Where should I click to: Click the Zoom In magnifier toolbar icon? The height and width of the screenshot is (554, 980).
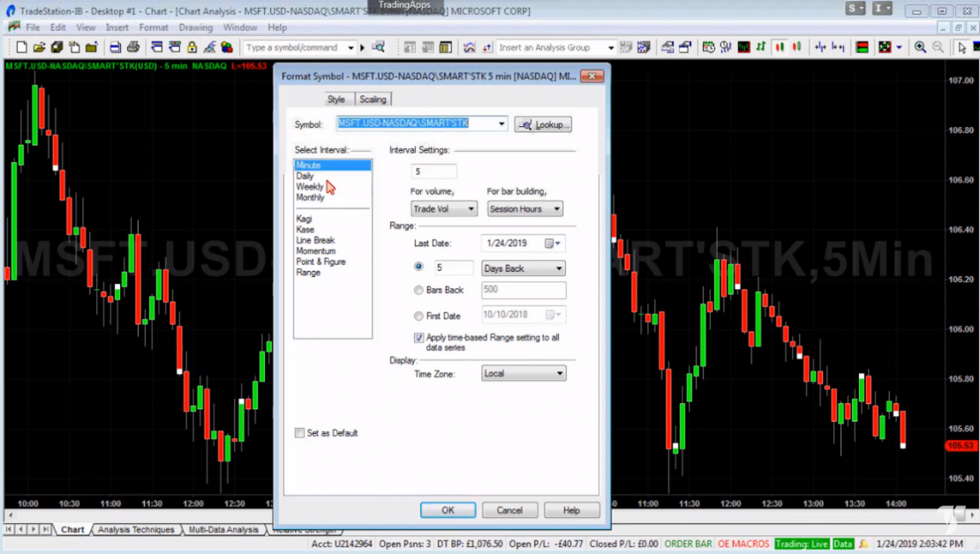point(920,48)
